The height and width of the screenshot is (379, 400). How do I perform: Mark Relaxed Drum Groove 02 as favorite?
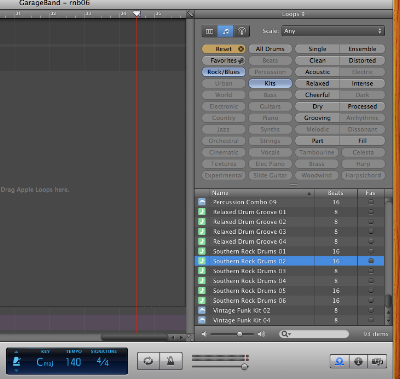[x=371, y=221]
